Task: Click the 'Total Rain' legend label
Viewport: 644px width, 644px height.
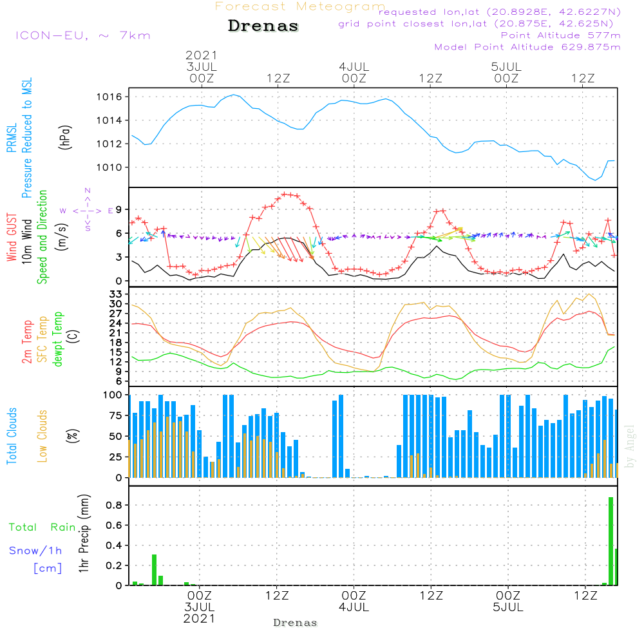Action: [x=43, y=527]
